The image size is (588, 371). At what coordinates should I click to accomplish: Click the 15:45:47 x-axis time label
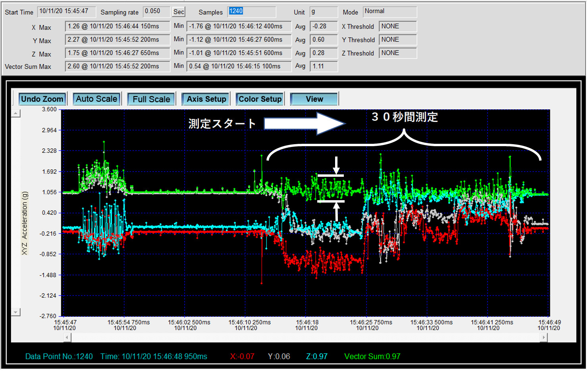[65, 322]
